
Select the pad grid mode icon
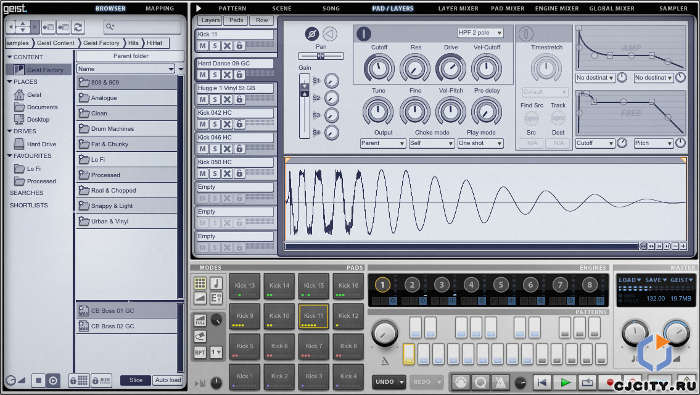(200, 283)
